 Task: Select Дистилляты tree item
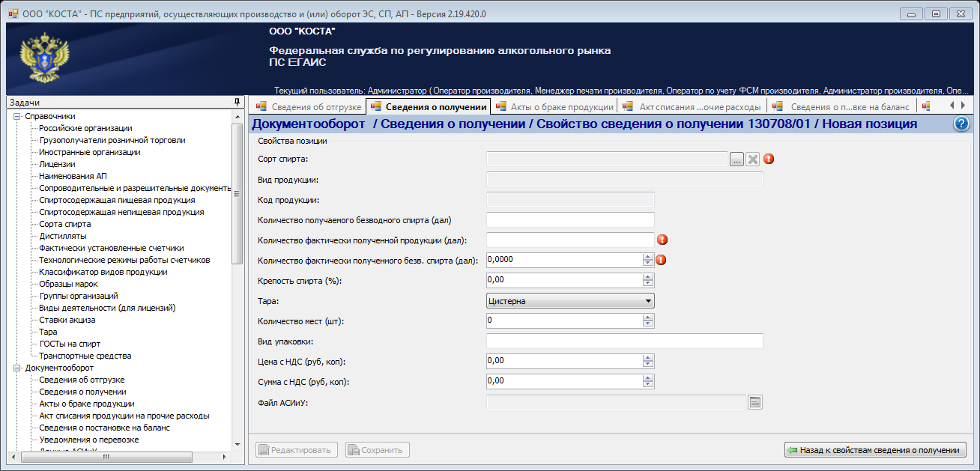[63, 236]
